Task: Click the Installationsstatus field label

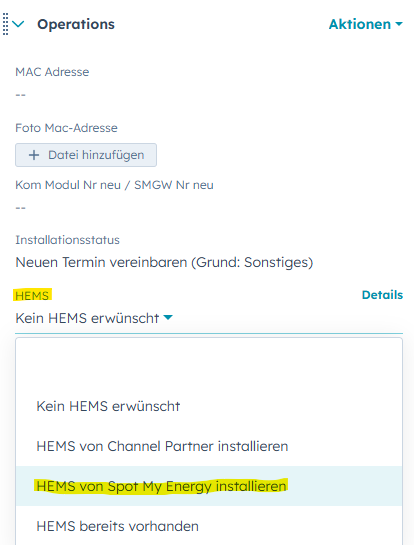Action: pyautogui.click(x=67, y=240)
